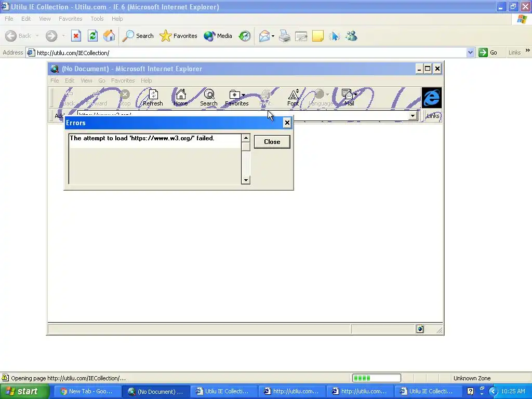Click the Links label in inner IE window

click(433, 116)
